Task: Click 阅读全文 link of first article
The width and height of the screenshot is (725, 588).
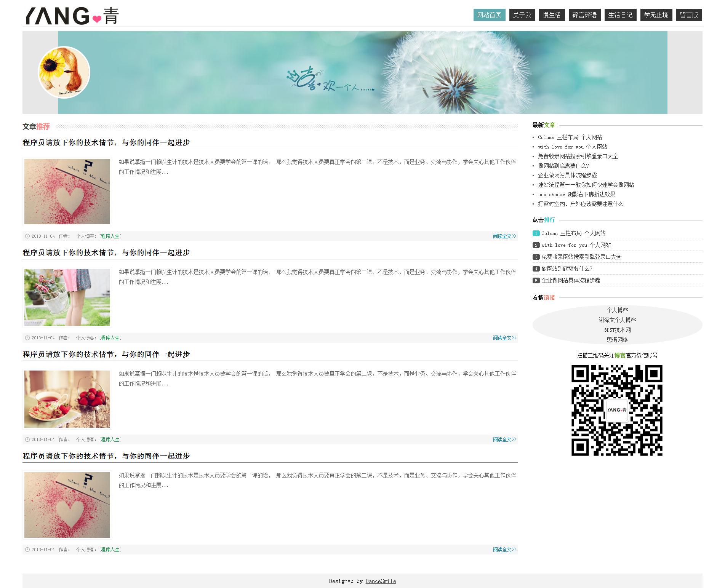Action: (504, 236)
